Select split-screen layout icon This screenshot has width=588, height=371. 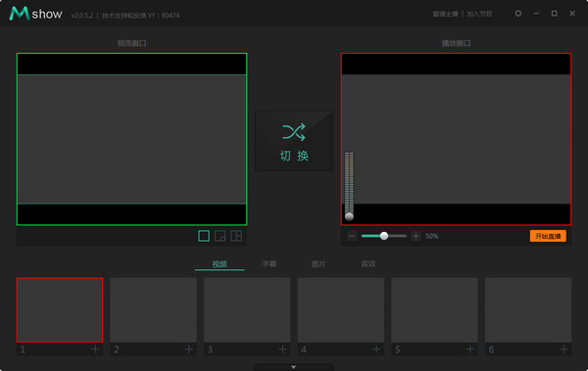coord(236,236)
